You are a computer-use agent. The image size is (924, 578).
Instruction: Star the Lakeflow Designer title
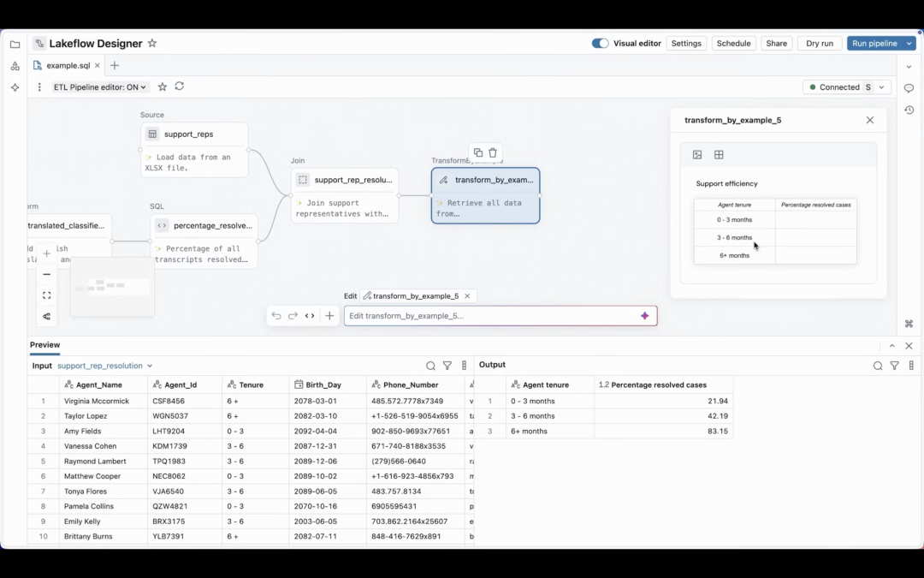[x=152, y=43]
